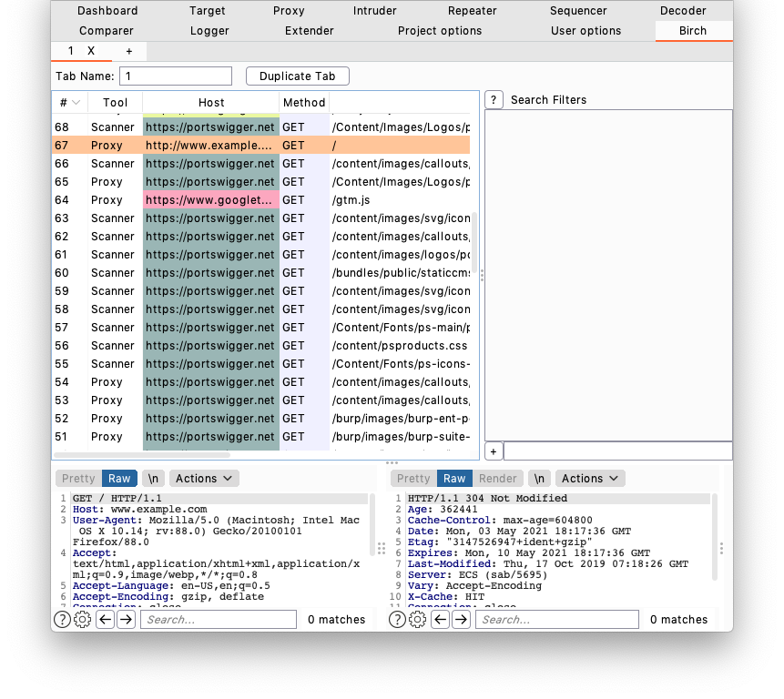Click the 304 Not Modified status line
784x699 pixels.
(x=487, y=498)
